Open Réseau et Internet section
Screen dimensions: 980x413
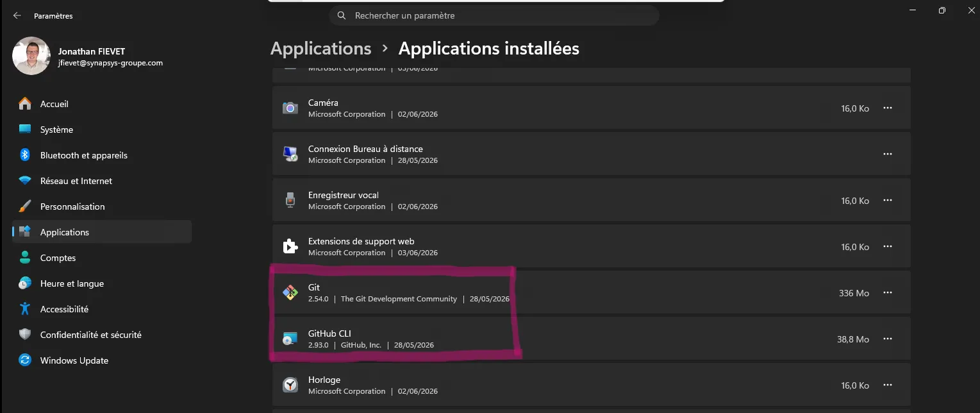point(102,181)
